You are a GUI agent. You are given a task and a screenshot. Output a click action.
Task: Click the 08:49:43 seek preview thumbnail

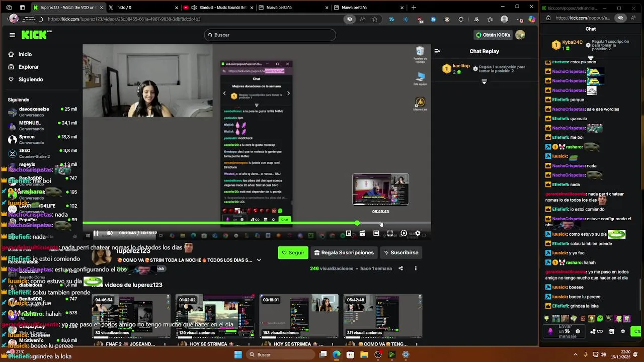[x=380, y=189]
